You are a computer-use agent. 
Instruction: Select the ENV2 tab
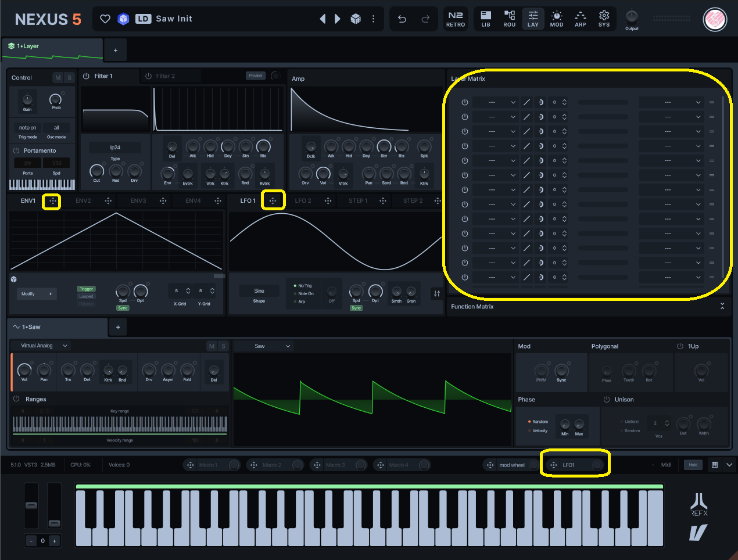83,201
